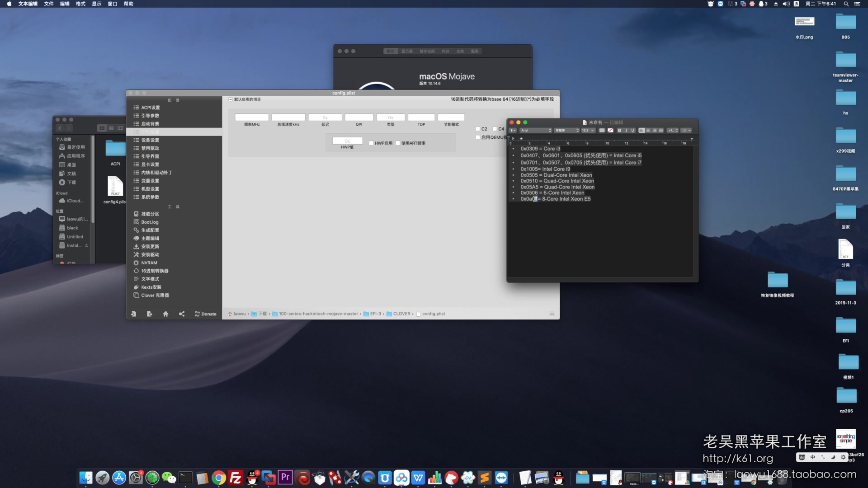Click the home icon in bottom toolbar
This screenshot has height=488, width=868.
coord(165,314)
